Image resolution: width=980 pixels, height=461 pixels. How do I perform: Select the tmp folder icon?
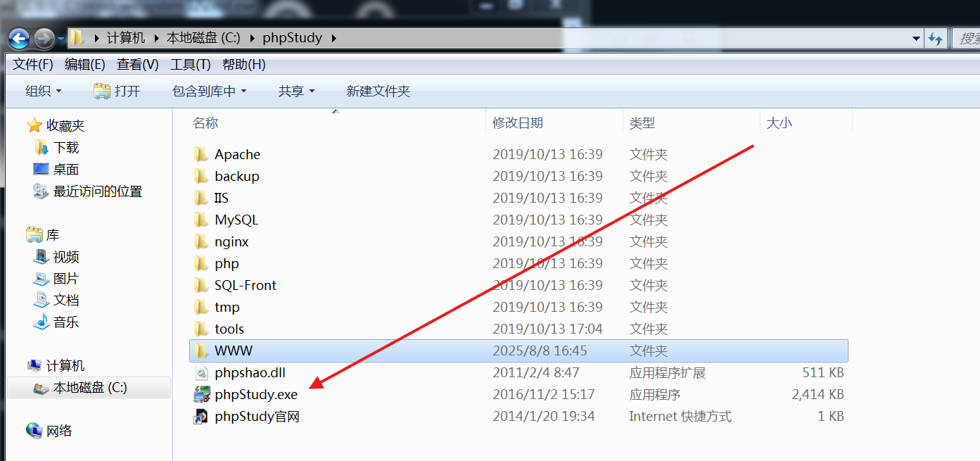[x=202, y=307]
